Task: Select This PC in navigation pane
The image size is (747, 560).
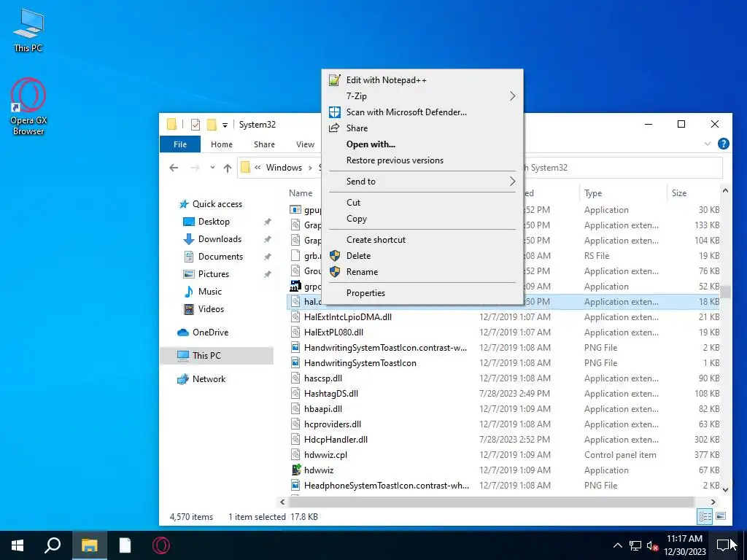Action: pyautogui.click(x=206, y=355)
